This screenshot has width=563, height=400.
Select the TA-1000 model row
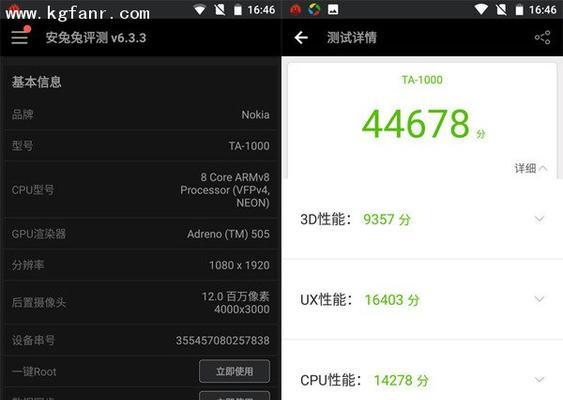[x=141, y=146]
